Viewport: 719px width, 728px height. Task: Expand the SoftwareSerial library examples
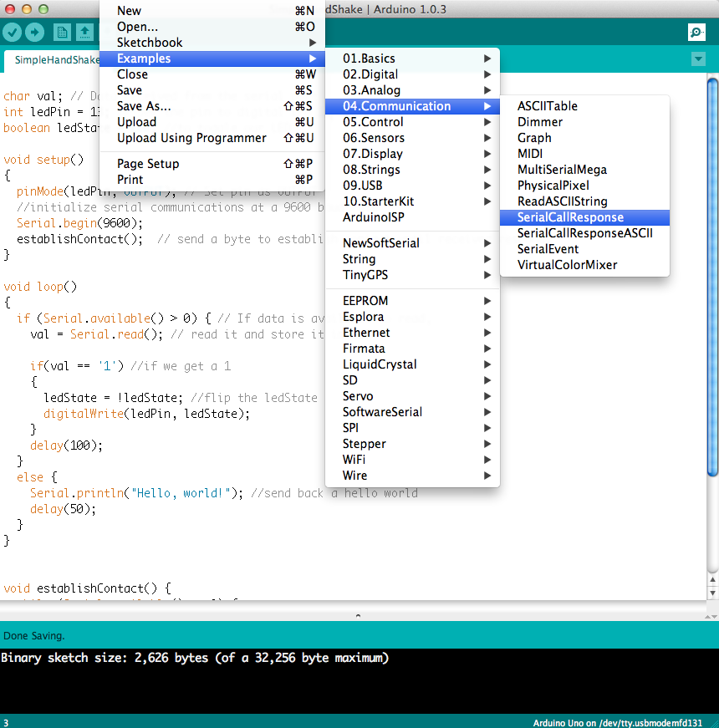pos(412,412)
